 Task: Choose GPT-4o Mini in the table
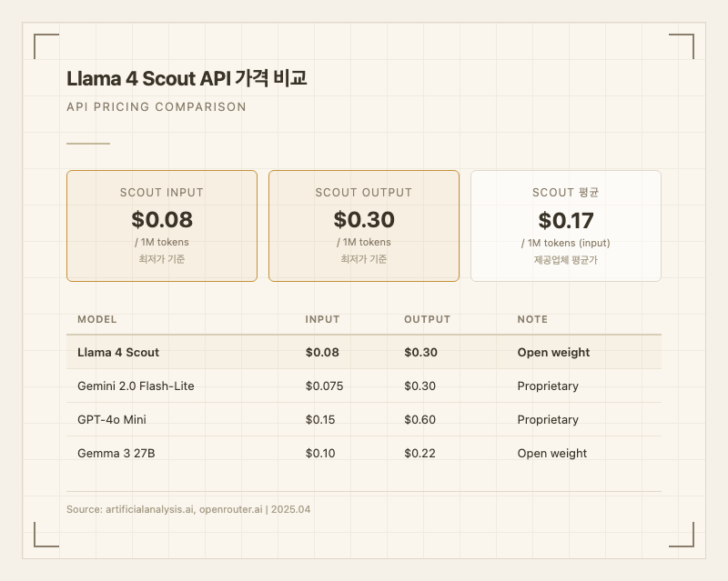click(112, 419)
